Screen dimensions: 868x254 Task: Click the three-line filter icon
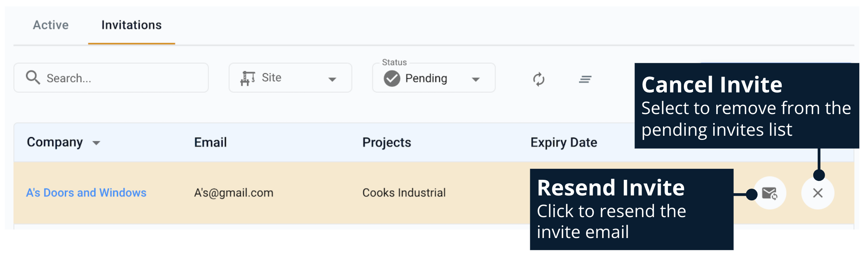[585, 79]
